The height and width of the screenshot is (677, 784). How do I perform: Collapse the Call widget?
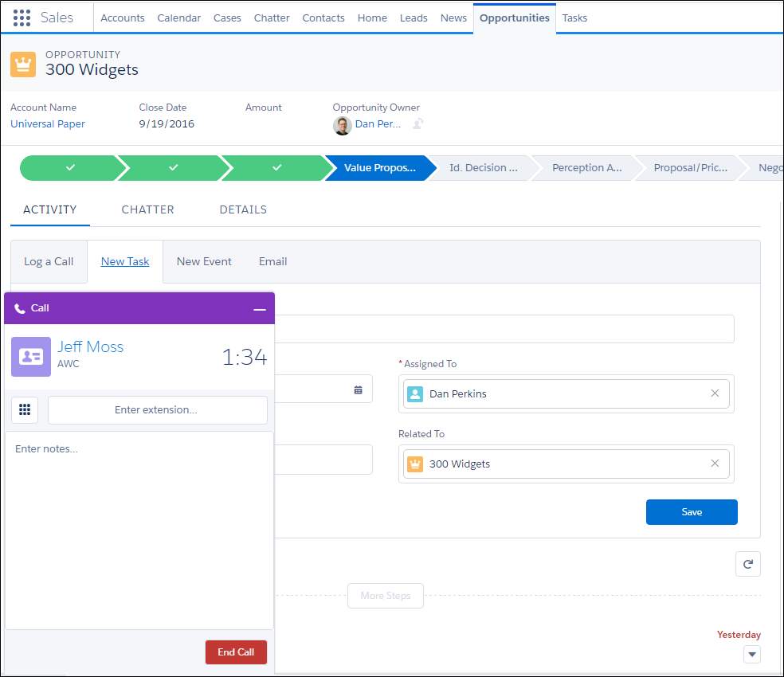click(258, 309)
